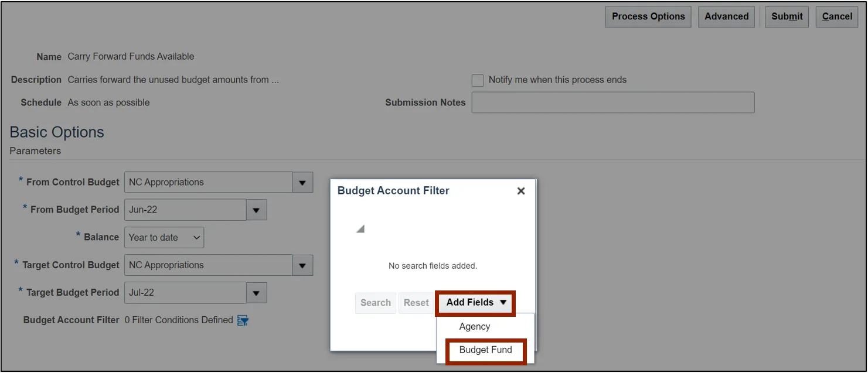
Task: Focus the From Control Budget text box
Action: click(209, 182)
